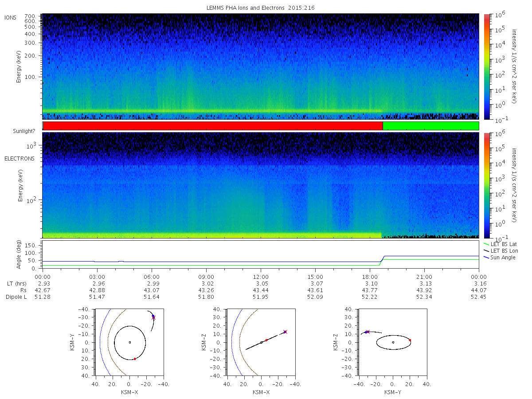The image size is (532, 399).
Task: Click the KSM-X versus KSM-Y orbit plot
Action: pos(129,342)
